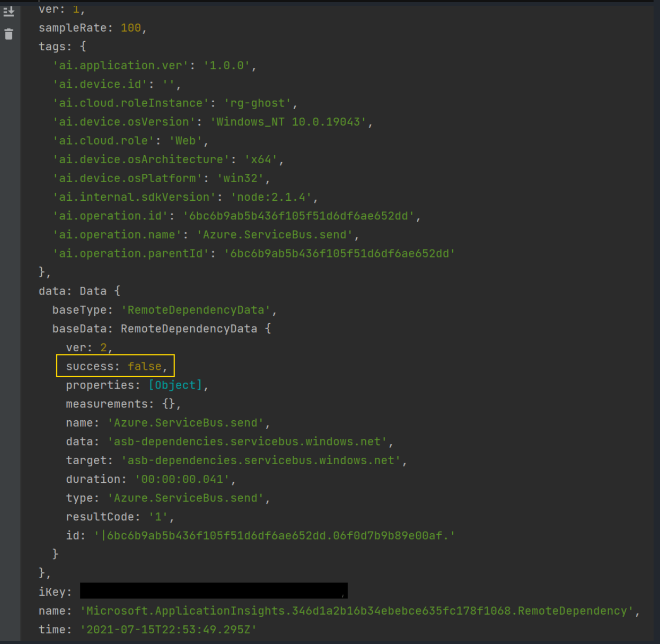Click the 'success:' key
Screen dimensions: 660x644
click(x=93, y=366)
